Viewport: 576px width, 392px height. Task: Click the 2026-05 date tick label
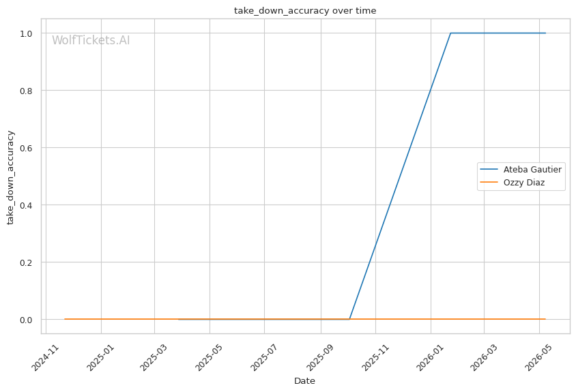(537, 357)
